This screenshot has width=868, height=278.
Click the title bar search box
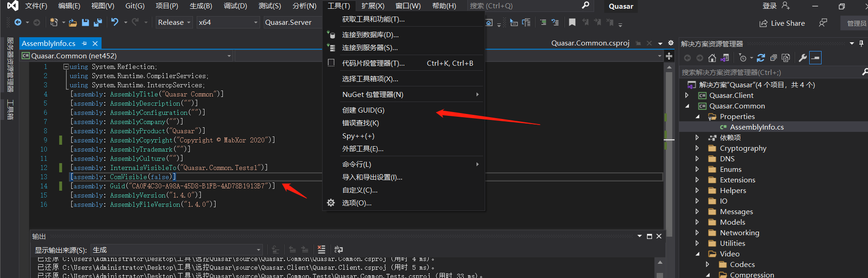(x=530, y=6)
